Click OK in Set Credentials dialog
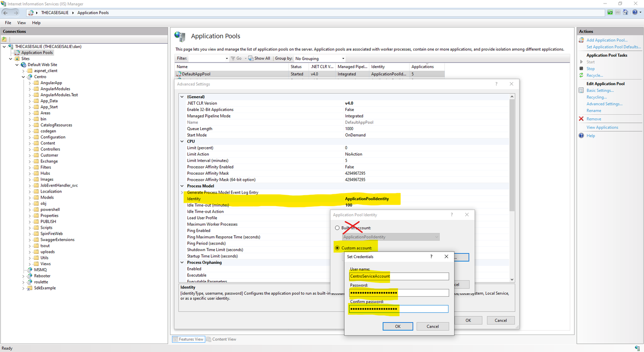644x352 pixels. (397, 326)
